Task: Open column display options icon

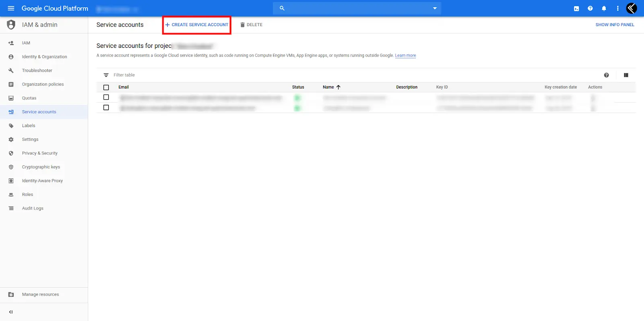Action: click(x=626, y=75)
